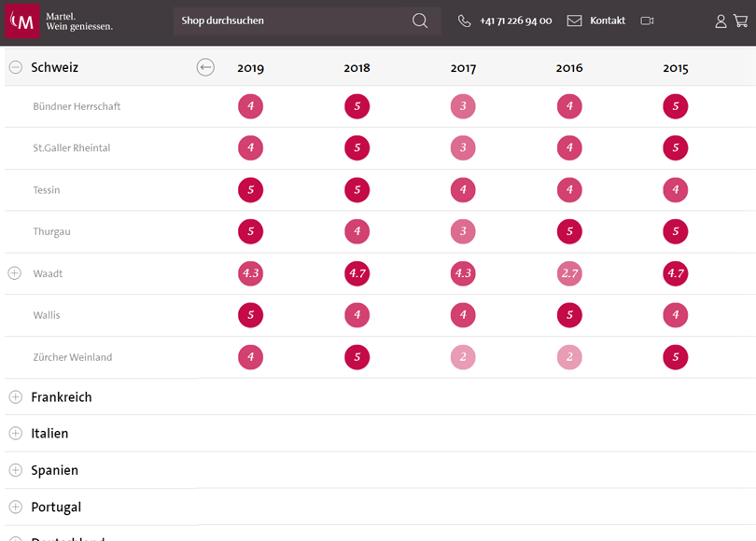
Task: Click the Martel logo icon
Action: click(x=22, y=21)
